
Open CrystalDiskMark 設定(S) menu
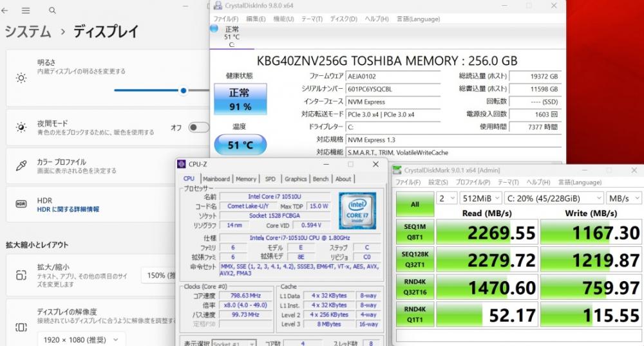tap(438, 182)
